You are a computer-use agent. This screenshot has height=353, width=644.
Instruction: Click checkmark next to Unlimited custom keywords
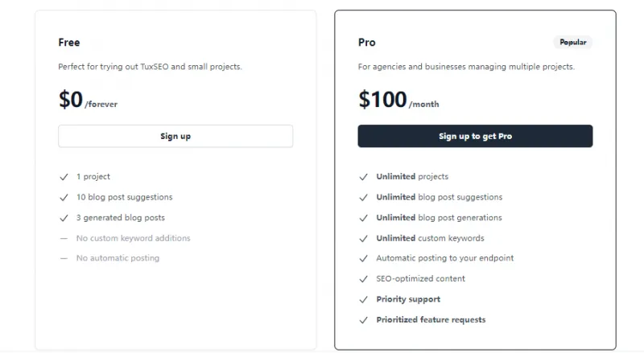coord(364,238)
